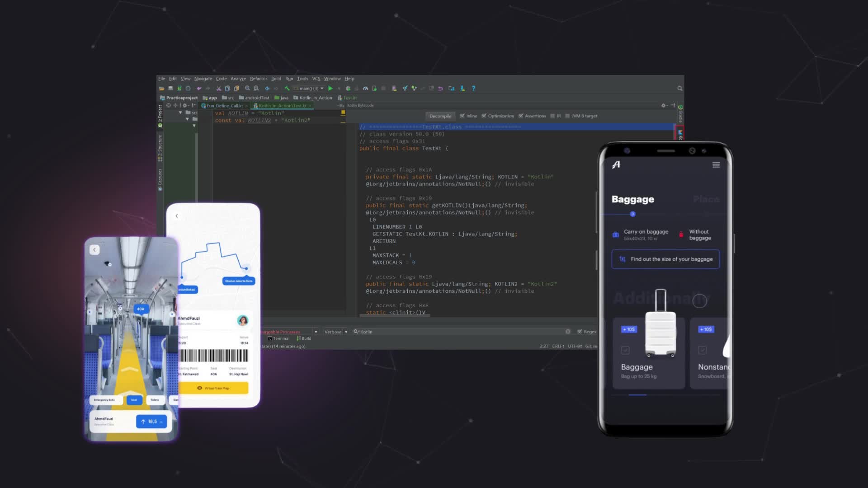Click the Cut scissors icon
Screen dimensions: 868x488
point(219,89)
